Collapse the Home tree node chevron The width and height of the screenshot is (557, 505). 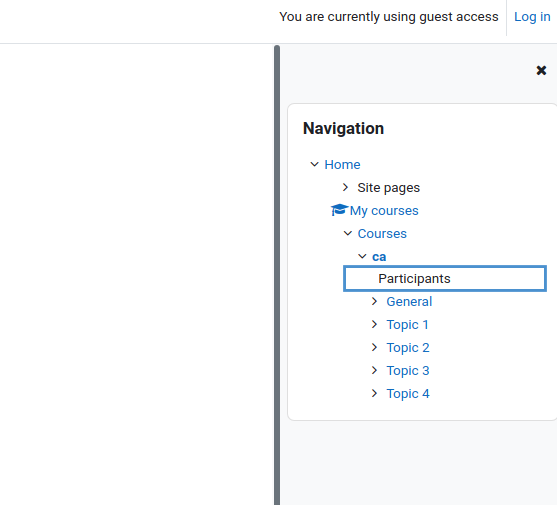314,164
